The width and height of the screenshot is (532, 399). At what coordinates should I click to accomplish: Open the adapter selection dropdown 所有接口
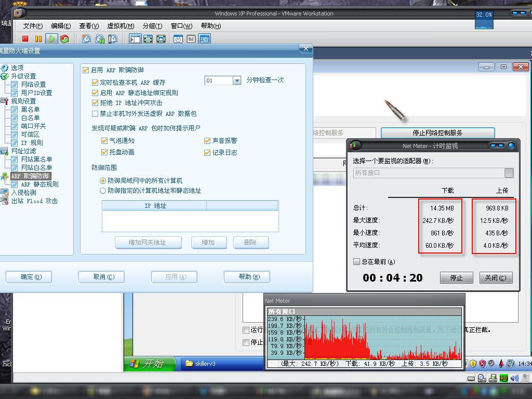coord(509,173)
